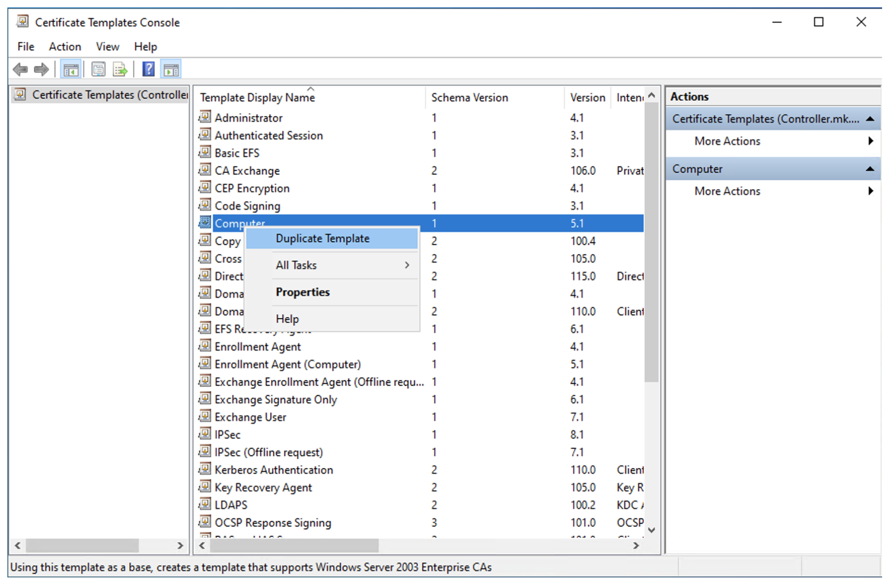Viewport: 889px width, 588px height.
Task: Click version 106.0 of CA Exchange
Action: tap(583, 171)
